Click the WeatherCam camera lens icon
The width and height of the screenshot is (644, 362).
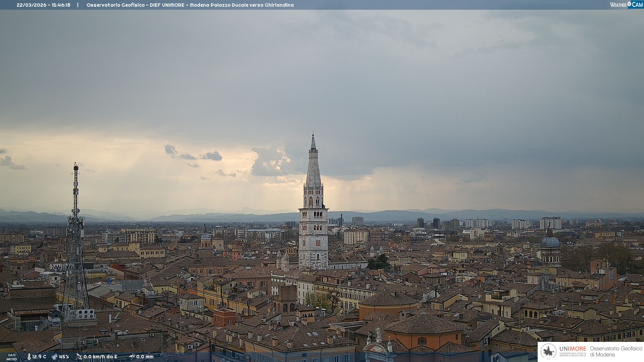629,4
